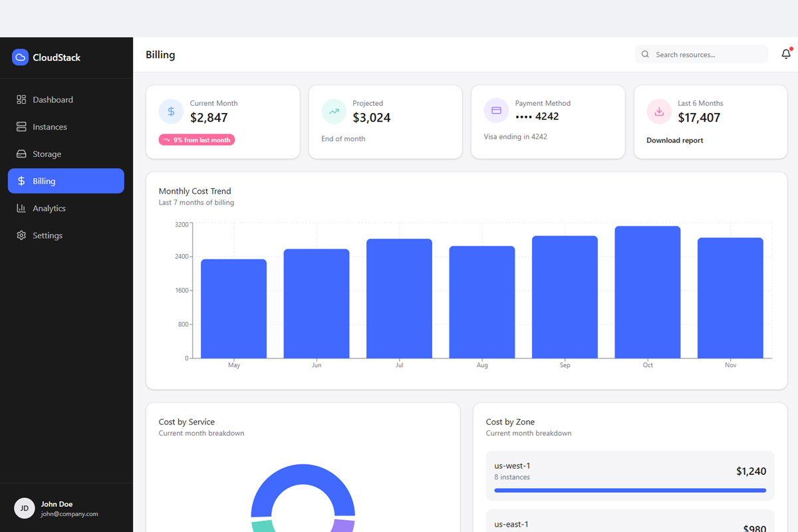The image size is (798, 532).
Task: Click the dollar sign Current Month icon
Action: pos(171,111)
